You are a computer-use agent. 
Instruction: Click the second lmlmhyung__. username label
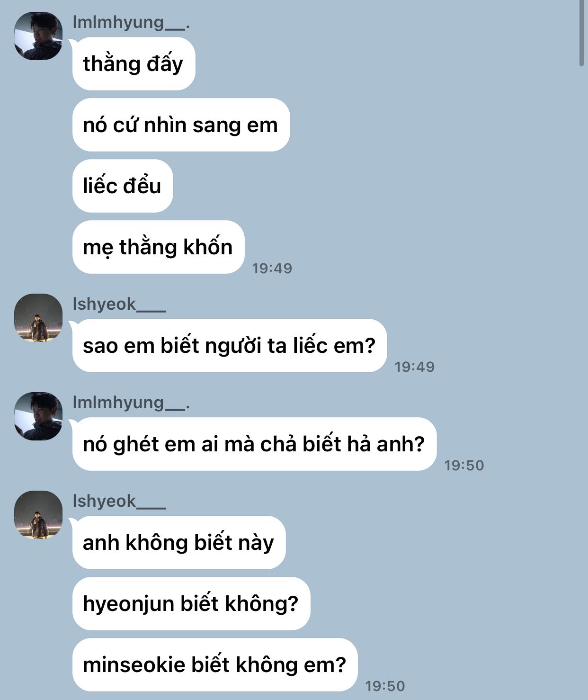tap(131, 403)
